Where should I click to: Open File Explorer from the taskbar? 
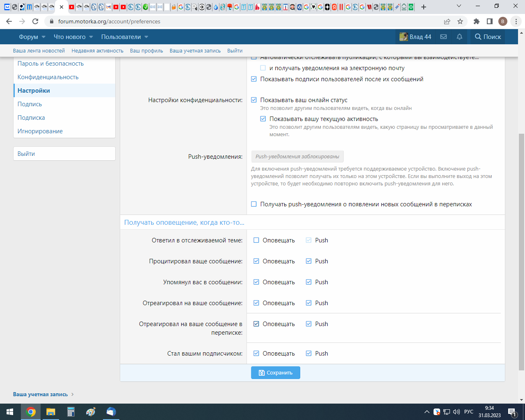tap(51, 412)
